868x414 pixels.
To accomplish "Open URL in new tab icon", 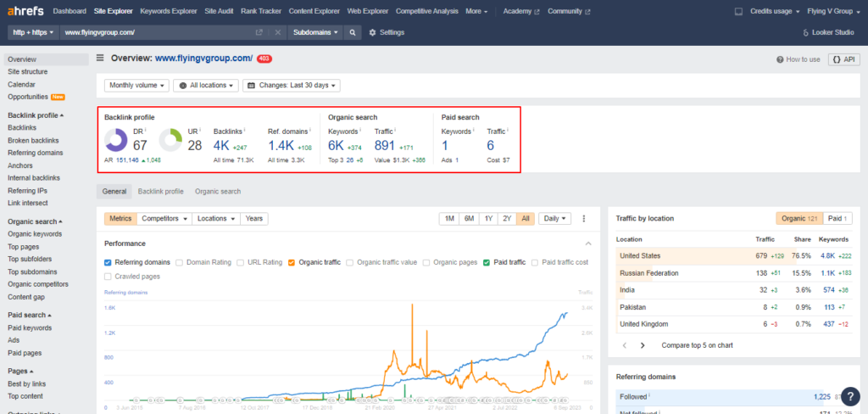I will (259, 32).
